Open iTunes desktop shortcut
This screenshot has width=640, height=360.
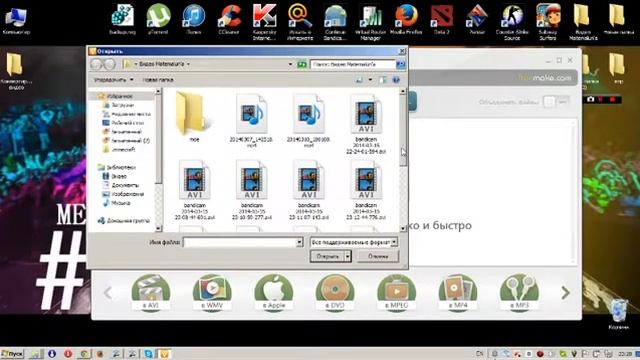(x=193, y=20)
